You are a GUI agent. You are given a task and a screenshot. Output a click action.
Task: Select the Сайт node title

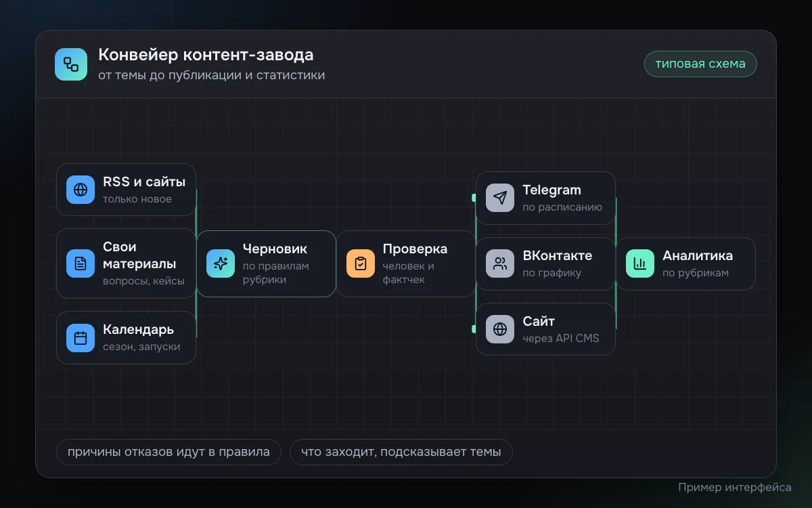click(x=539, y=322)
